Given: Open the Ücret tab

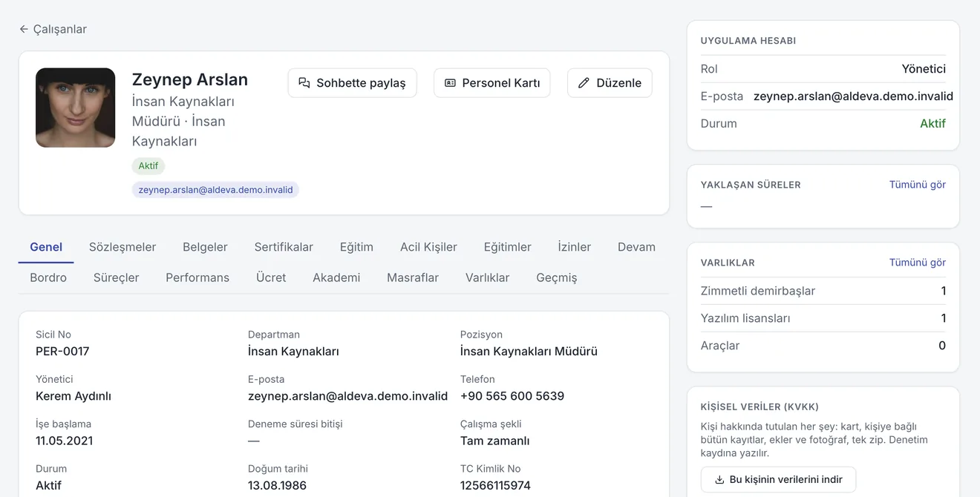Looking at the screenshot, I should [x=271, y=277].
